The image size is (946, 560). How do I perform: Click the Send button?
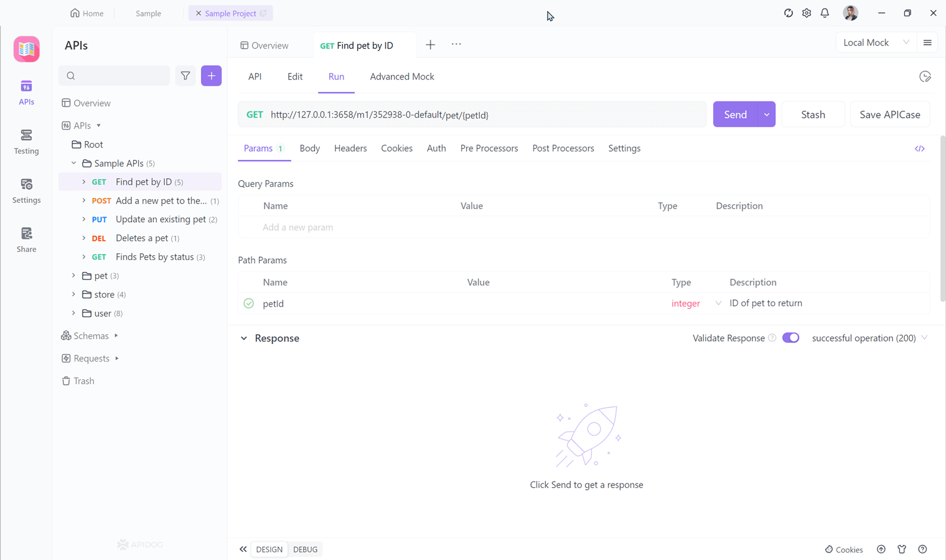tap(735, 114)
